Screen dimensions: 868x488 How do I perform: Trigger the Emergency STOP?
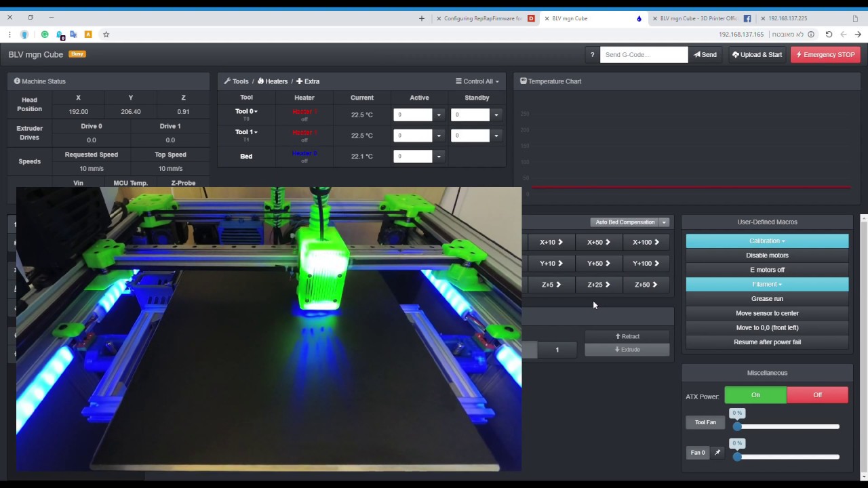pyautogui.click(x=825, y=54)
